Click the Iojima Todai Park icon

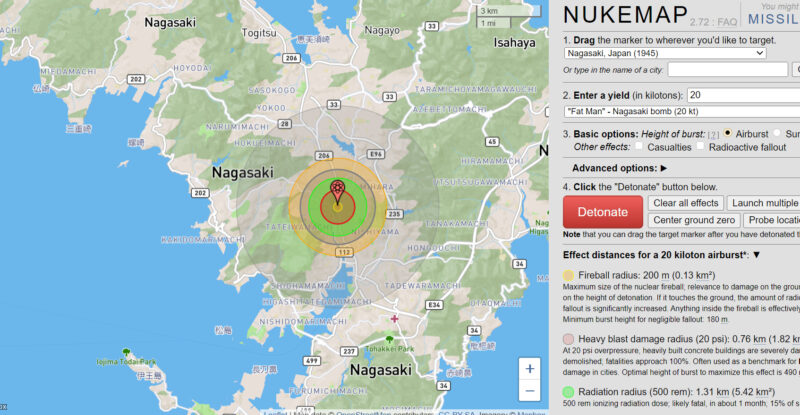126,352
